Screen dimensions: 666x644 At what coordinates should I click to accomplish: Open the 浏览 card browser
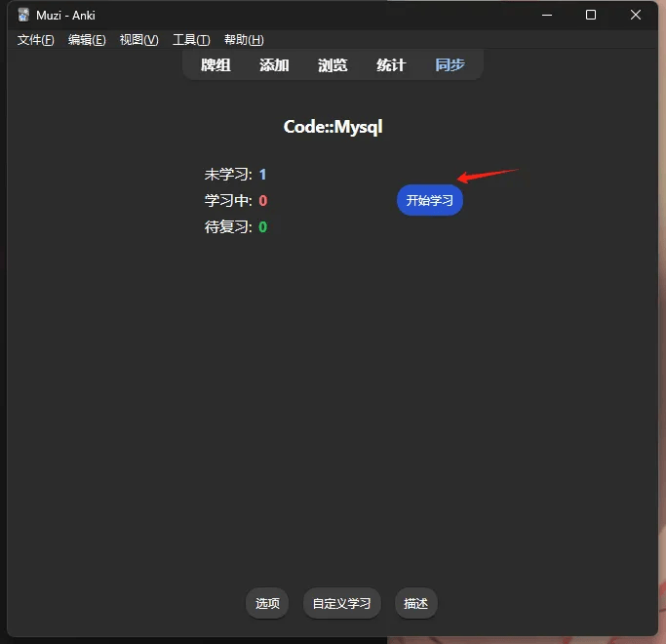coord(333,65)
